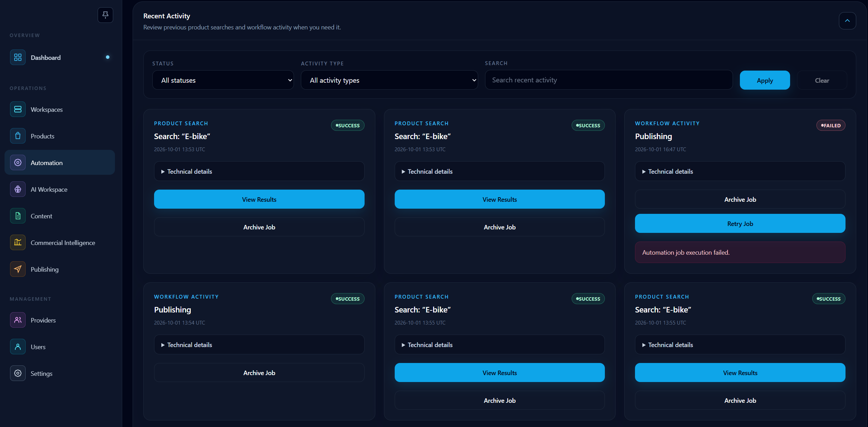The image size is (868, 427).
Task: Click the Automation job execution failed message
Action: click(740, 252)
